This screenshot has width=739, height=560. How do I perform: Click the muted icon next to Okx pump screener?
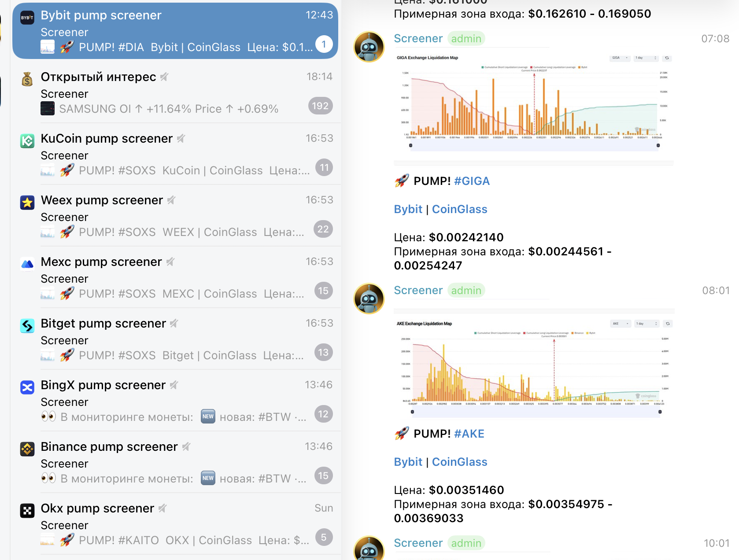(163, 508)
